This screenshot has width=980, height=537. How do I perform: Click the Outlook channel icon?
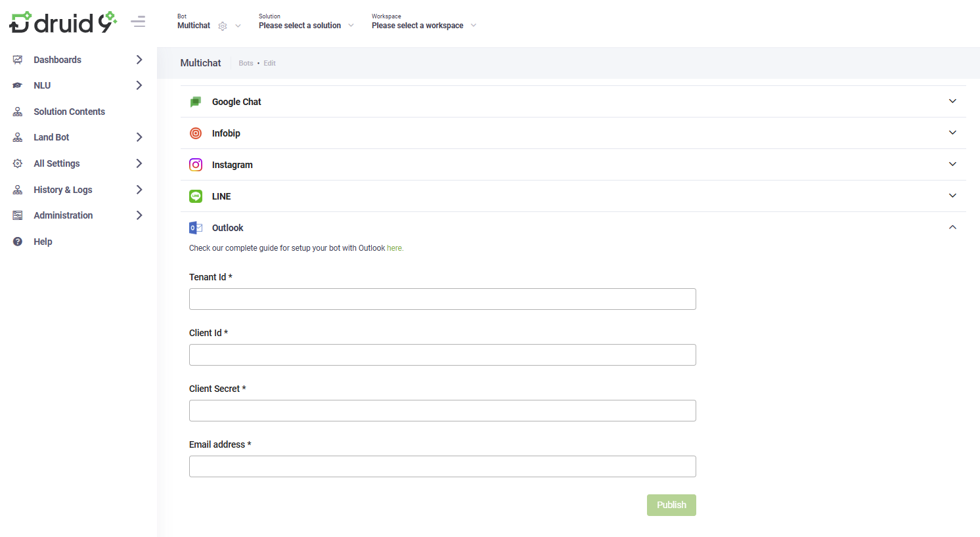point(196,228)
